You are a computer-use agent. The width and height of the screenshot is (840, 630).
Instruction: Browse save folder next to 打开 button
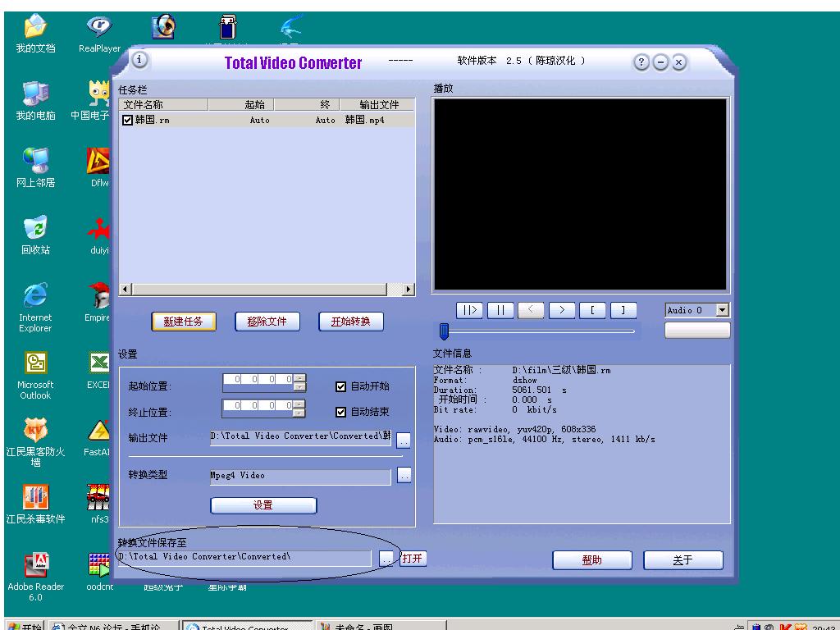pos(387,559)
